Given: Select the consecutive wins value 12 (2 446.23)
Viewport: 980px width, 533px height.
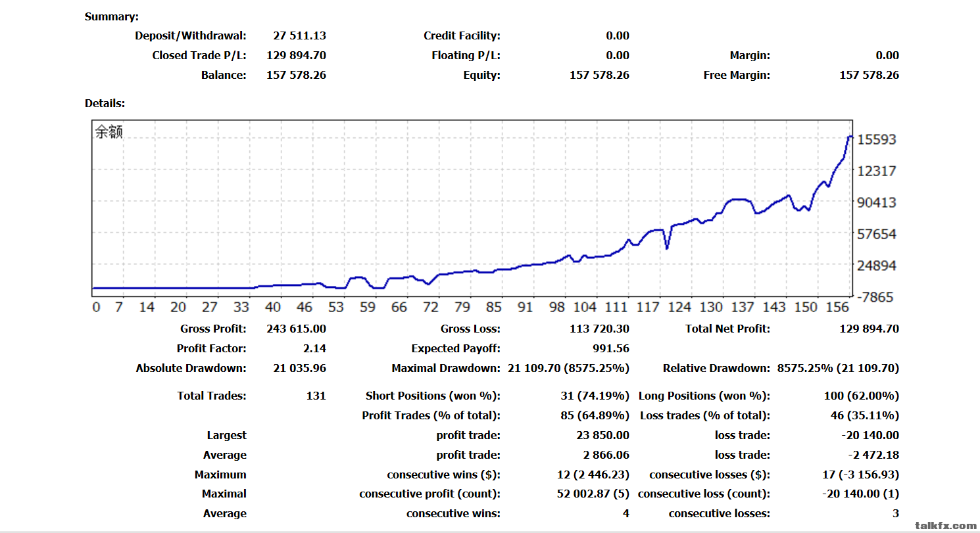Looking at the screenshot, I should point(593,475).
